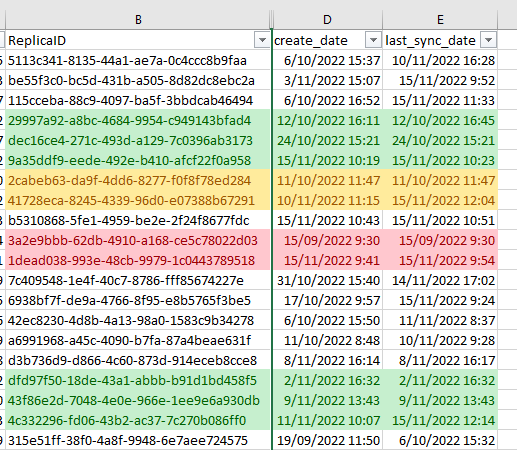This screenshot has width=517, height=450.
Task: Select green cell 9a35ddf9-eede-492e-b410-afcf22f0a958
Action: (138, 160)
